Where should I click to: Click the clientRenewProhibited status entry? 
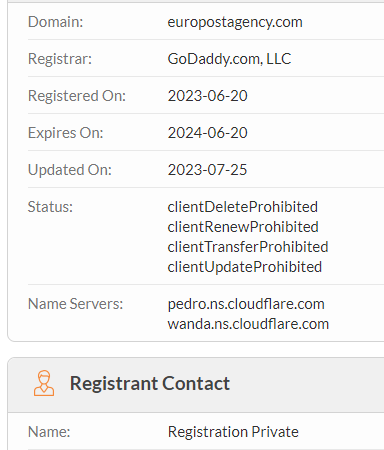coord(243,227)
